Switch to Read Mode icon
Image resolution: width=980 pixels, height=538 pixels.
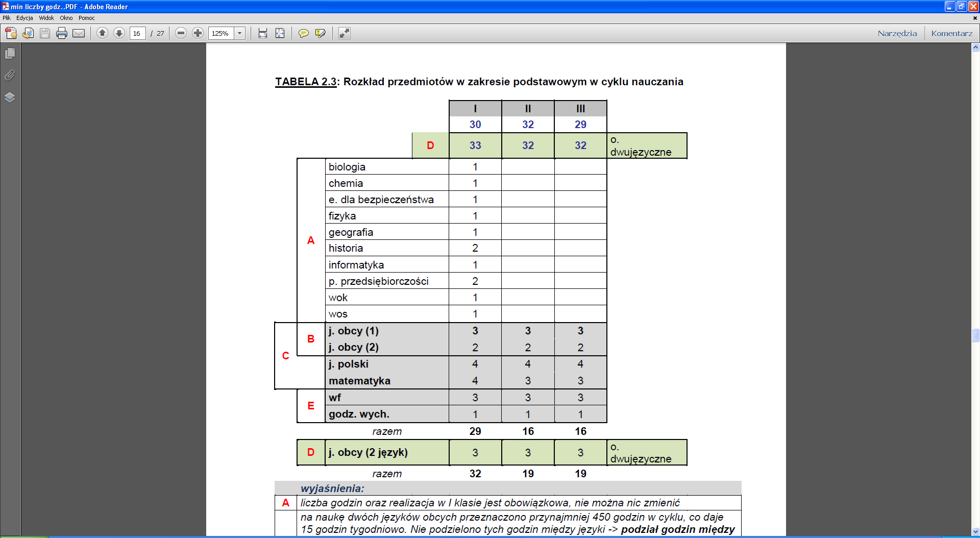345,33
